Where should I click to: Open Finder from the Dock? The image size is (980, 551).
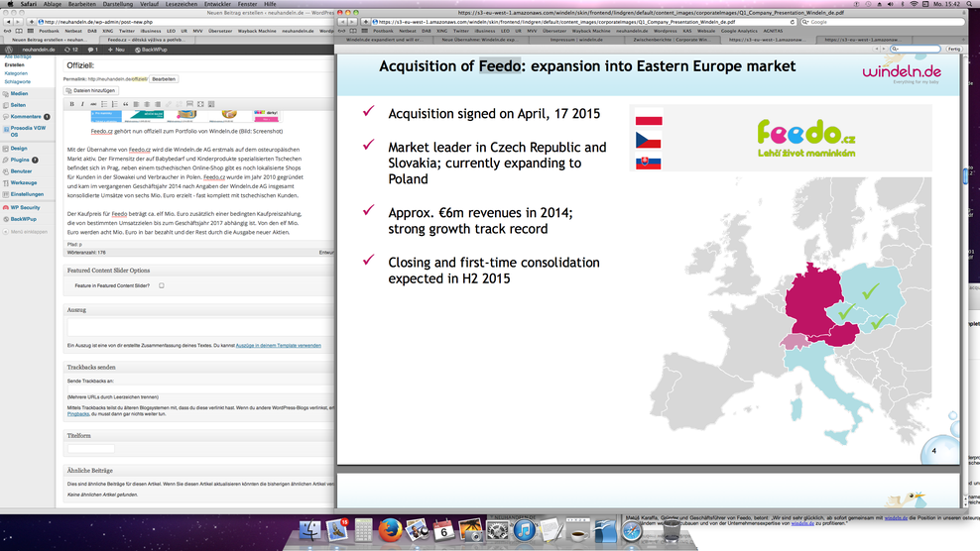coord(310,530)
